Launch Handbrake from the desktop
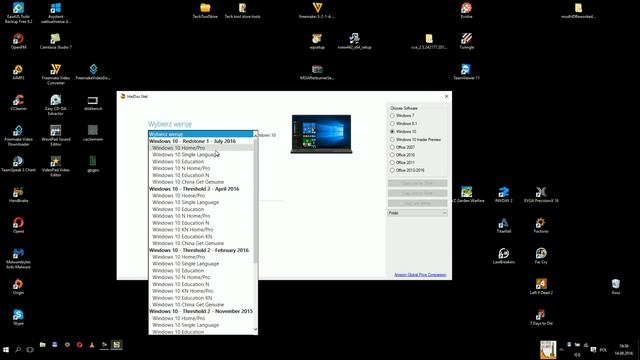 coord(18,195)
